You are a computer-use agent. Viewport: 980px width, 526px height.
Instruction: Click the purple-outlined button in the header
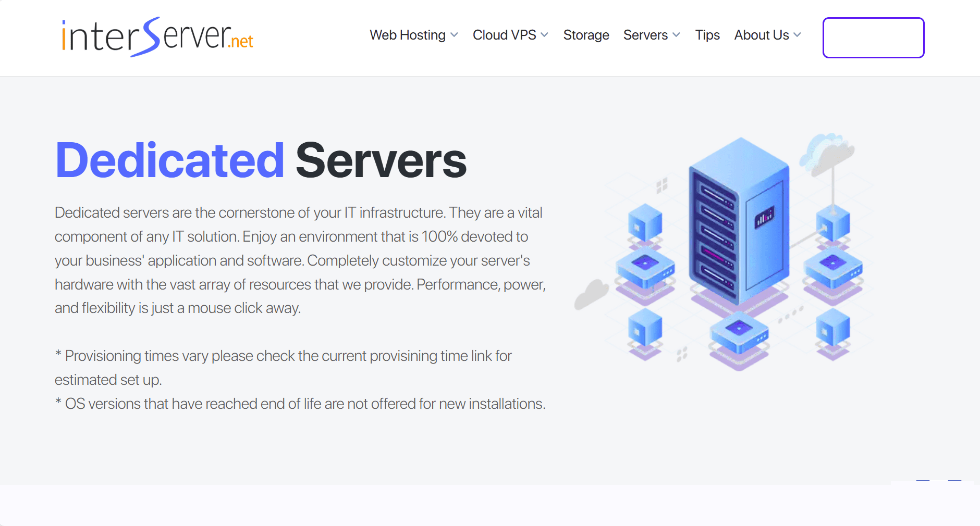point(873,37)
